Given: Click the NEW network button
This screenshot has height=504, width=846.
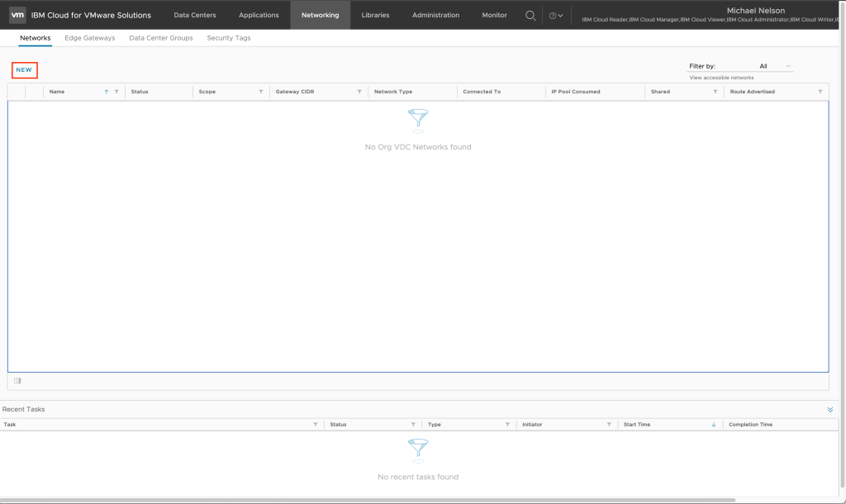Looking at the screenshot, I should coord(24,70).
